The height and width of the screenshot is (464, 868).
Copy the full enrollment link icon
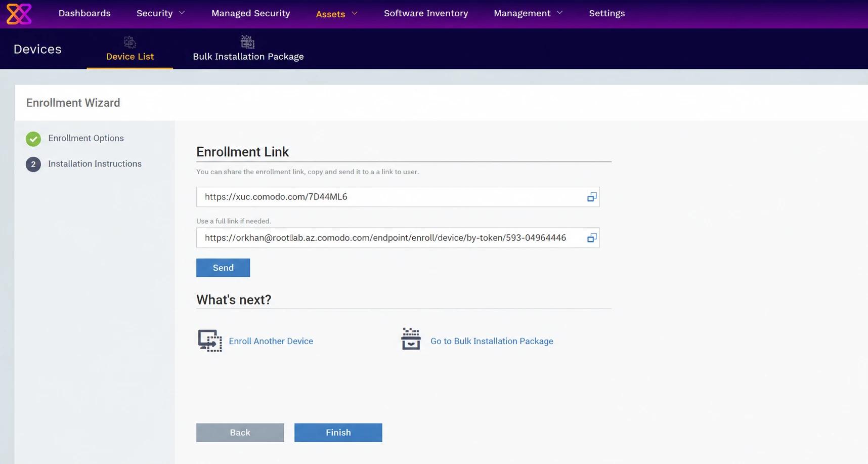click(592, 238)
